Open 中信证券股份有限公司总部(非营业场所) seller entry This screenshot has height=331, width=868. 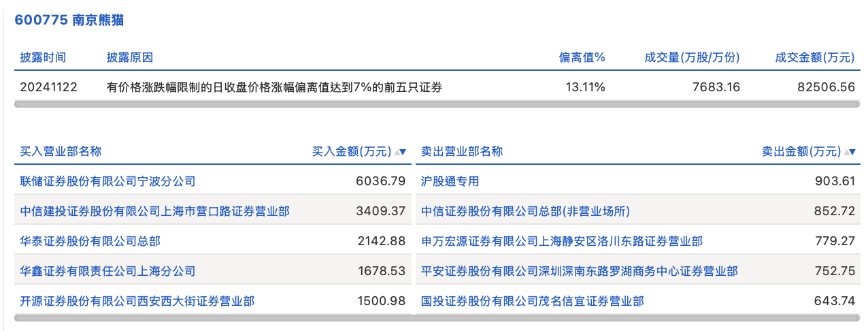coord(533,211)
